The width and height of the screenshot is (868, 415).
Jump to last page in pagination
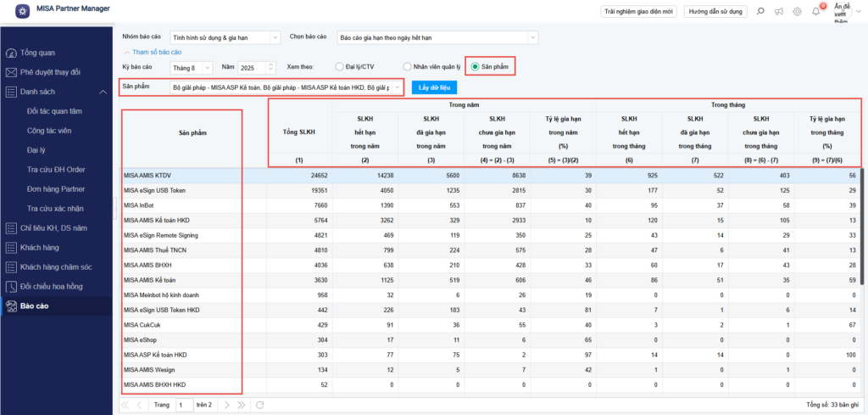pos(242,405)
